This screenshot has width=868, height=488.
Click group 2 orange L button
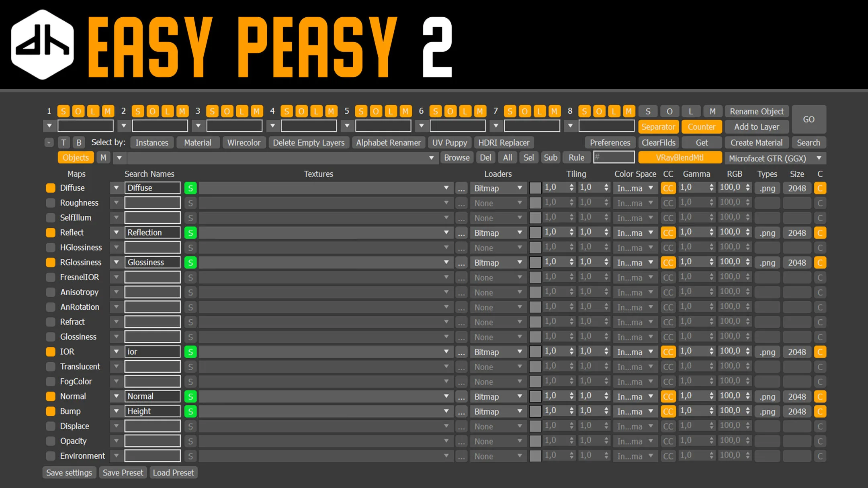coord(168,111)
